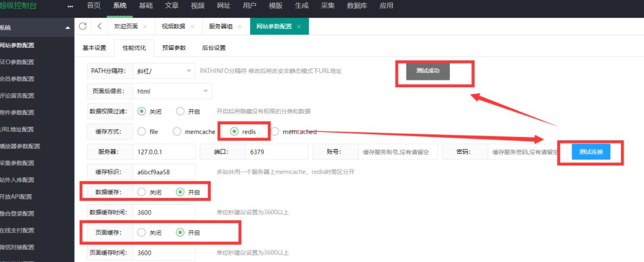Enable 数据权限过滤 by selecting 开启

click(x=181, y=111)
